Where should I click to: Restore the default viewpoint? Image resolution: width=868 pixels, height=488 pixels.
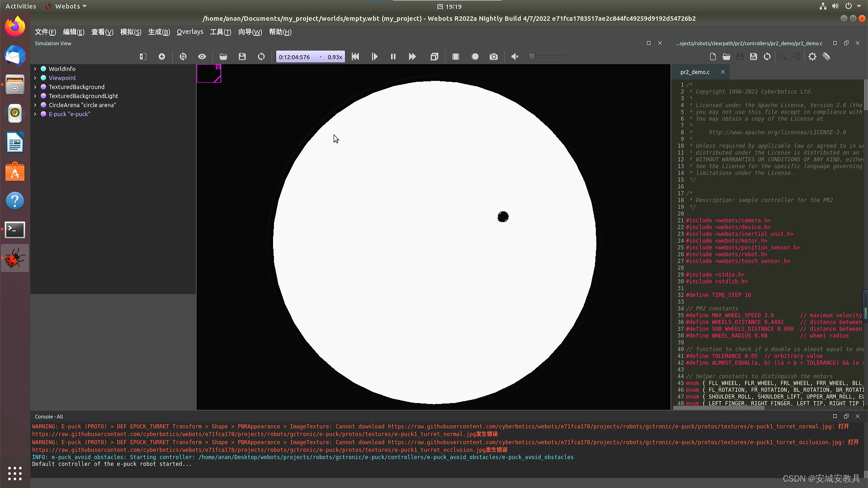183,56
